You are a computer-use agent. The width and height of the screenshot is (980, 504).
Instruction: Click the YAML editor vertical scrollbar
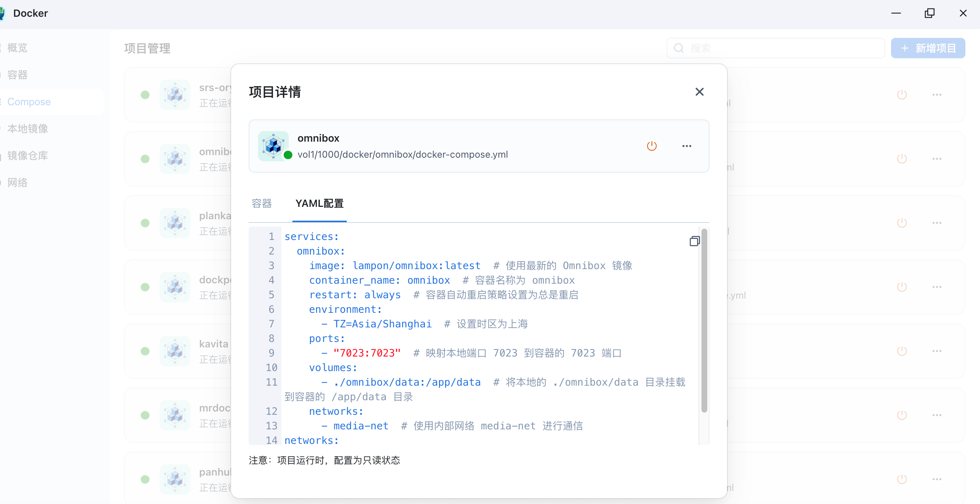pyautogui.click(x=704, y=320)
